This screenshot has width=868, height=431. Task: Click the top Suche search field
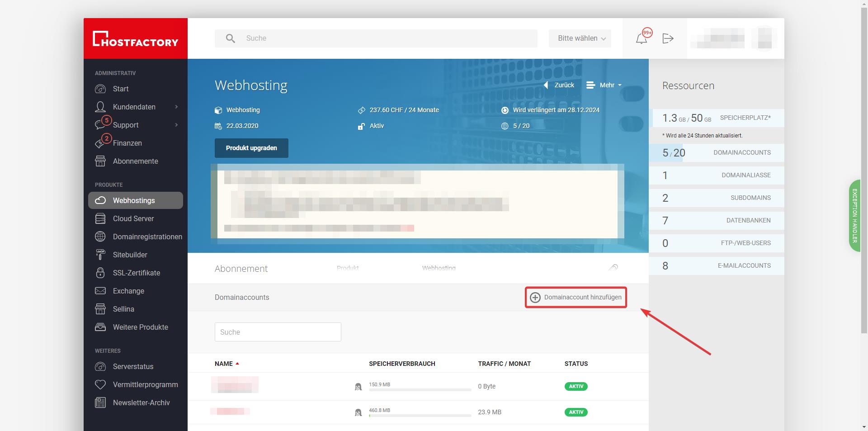(x=376, y=38)
